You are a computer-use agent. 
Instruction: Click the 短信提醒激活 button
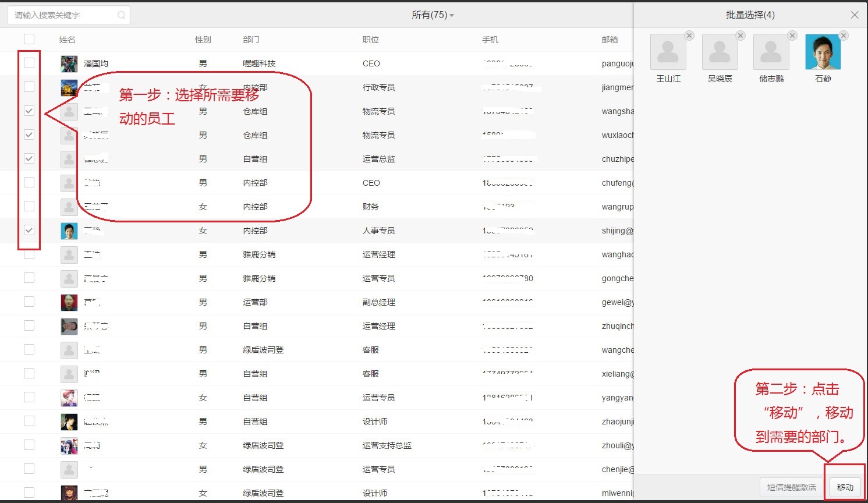point(791,487)
